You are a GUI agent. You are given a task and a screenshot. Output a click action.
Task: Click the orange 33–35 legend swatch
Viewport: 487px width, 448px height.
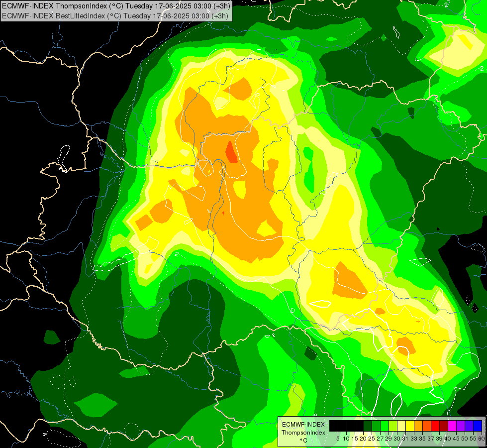click(x=418, y=426)
